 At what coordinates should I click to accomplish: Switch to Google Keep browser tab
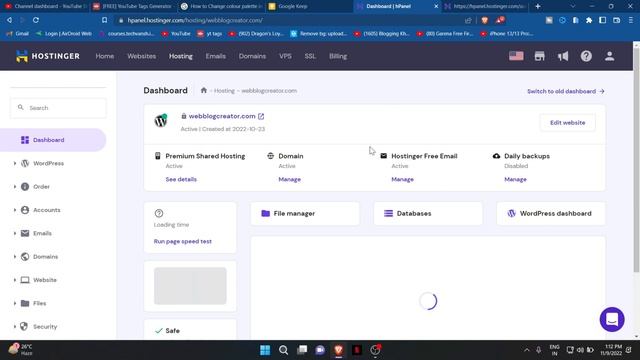point(309,6)
